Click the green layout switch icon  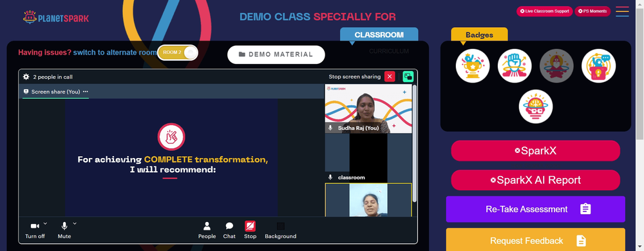pos(408,77)
